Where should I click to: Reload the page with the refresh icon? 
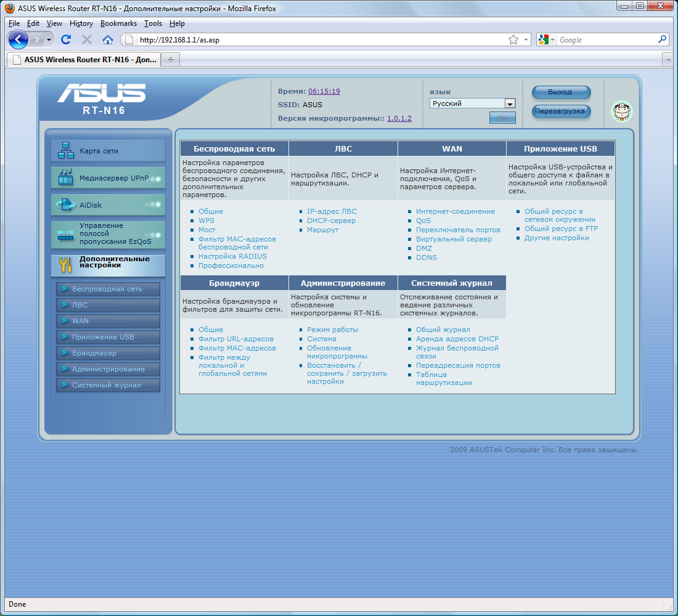(x=66, y=40)
